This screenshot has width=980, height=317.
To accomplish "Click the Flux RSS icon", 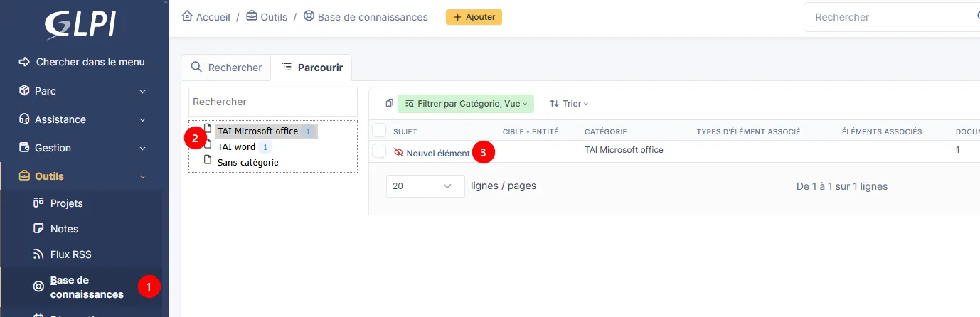I will (39, 254).
